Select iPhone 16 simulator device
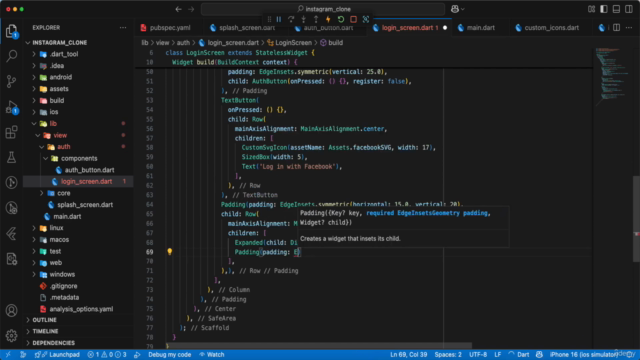 pos(584,355)
